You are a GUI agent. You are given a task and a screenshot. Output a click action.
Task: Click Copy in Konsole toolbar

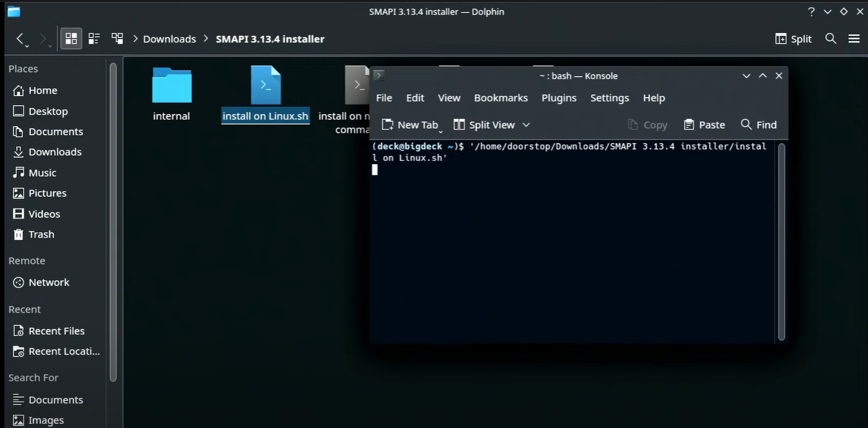(x=647, y=125)
